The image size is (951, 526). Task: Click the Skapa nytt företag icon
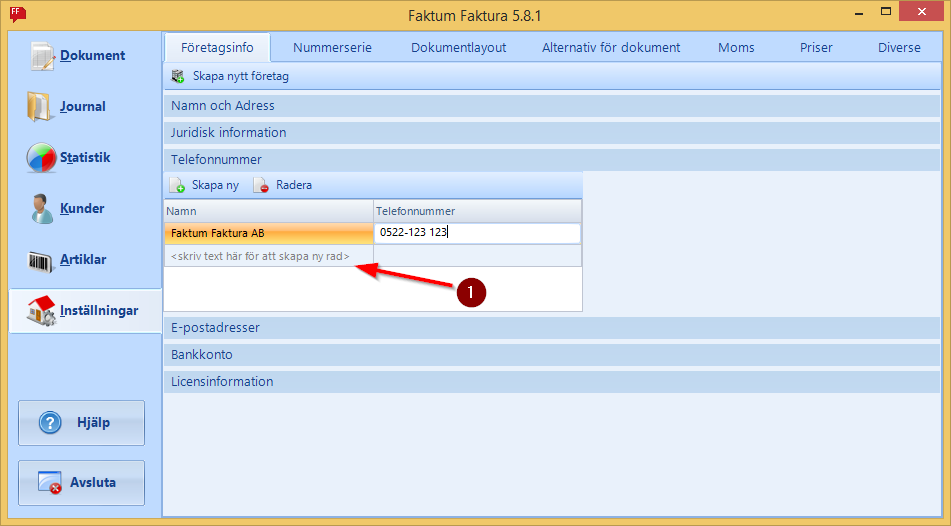click(178, 76)
